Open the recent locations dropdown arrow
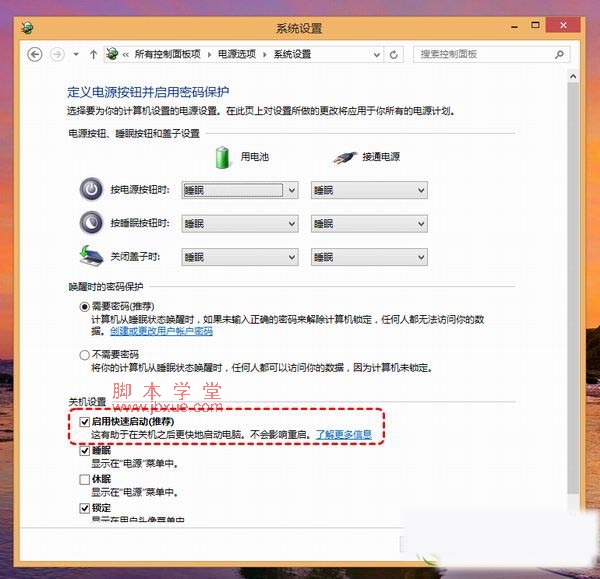 76,54
